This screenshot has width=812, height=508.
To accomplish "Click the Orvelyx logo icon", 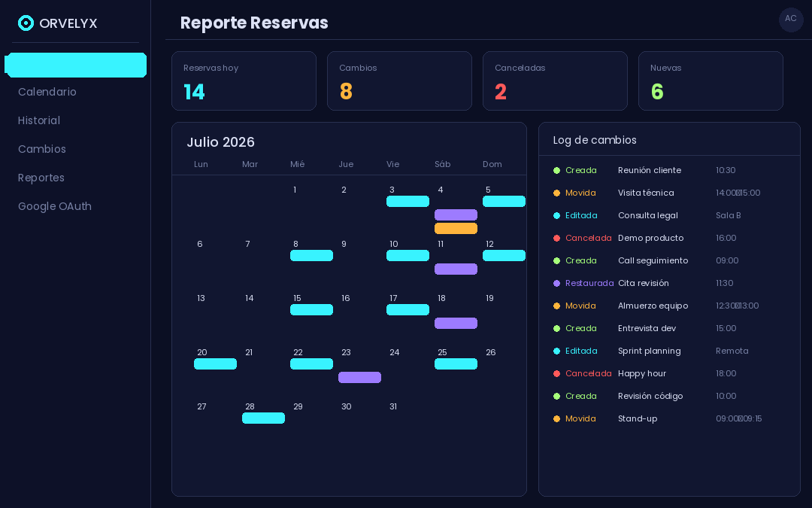I will (26, 23).
